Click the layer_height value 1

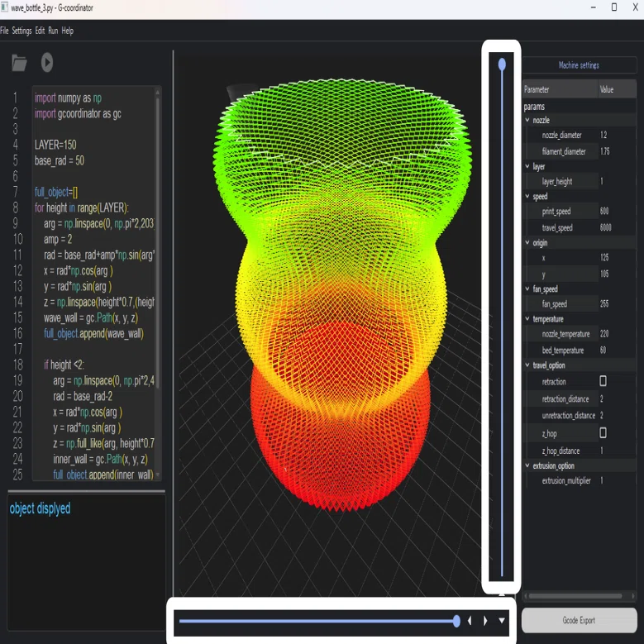[602, 181]
